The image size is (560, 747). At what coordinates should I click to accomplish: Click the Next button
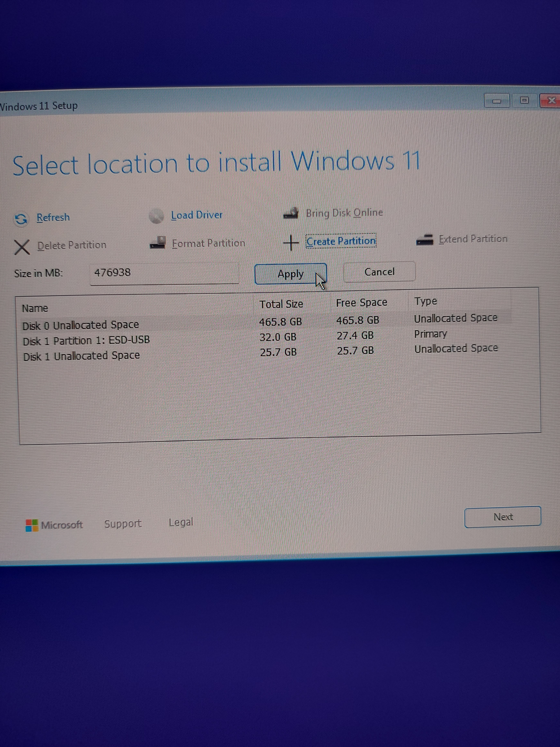point(503,517)
